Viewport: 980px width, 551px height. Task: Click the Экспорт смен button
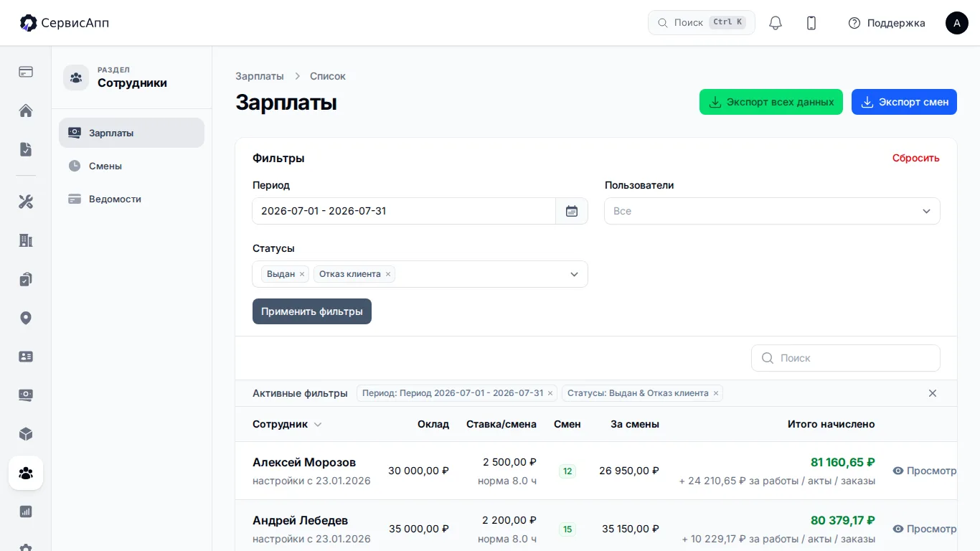point(904,102)
